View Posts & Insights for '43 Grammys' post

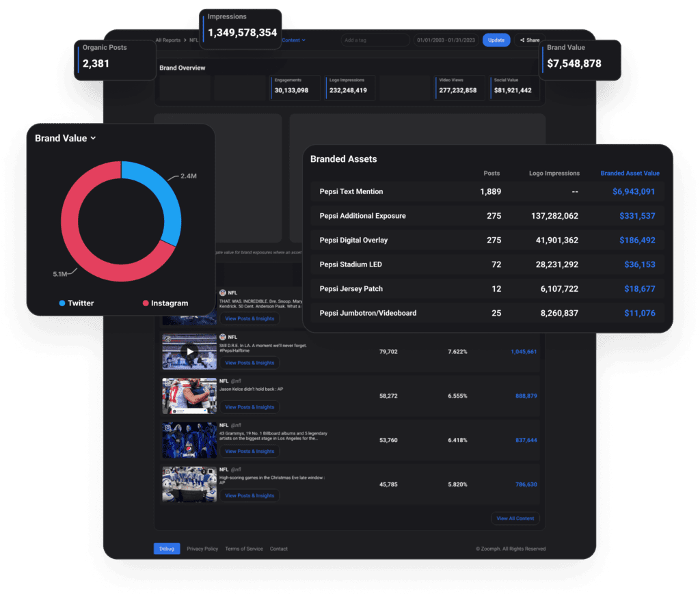point(250,452)
